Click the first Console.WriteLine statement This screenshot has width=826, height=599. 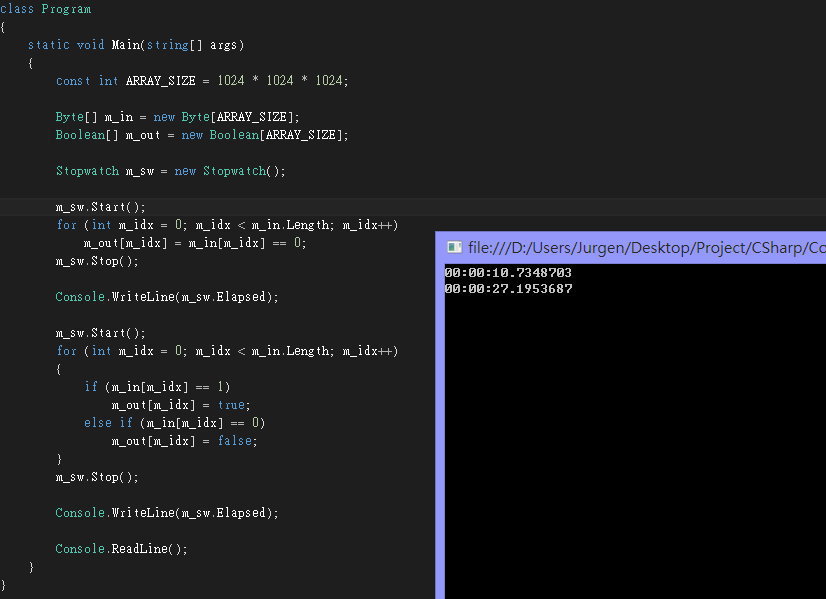167,297
